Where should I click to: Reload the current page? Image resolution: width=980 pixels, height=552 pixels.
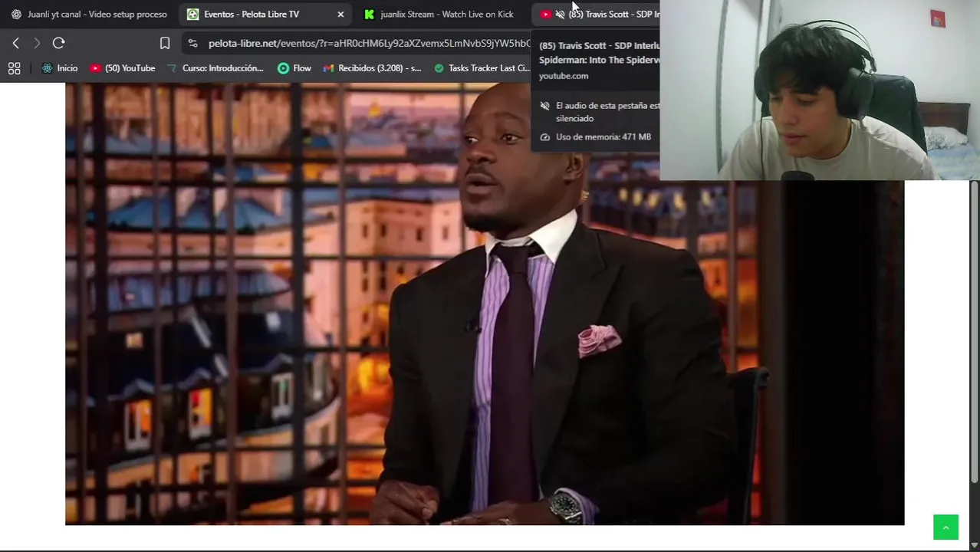(58, 43)
